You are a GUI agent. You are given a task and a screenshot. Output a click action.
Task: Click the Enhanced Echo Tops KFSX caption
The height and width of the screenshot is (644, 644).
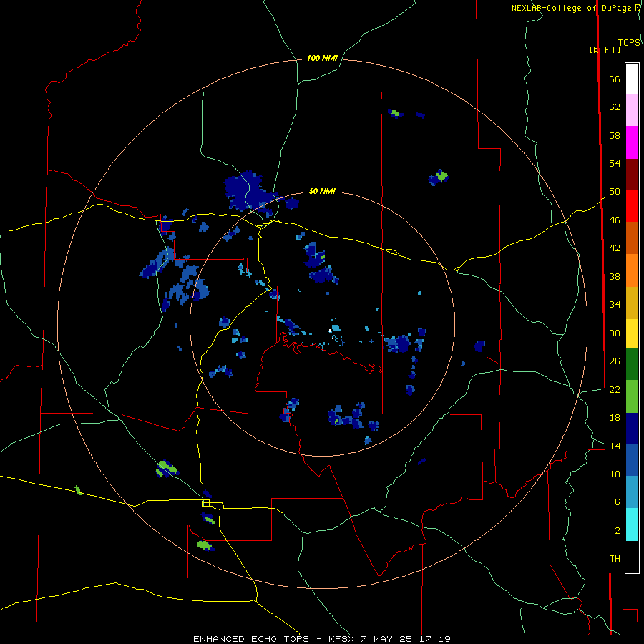coord(322,639)
